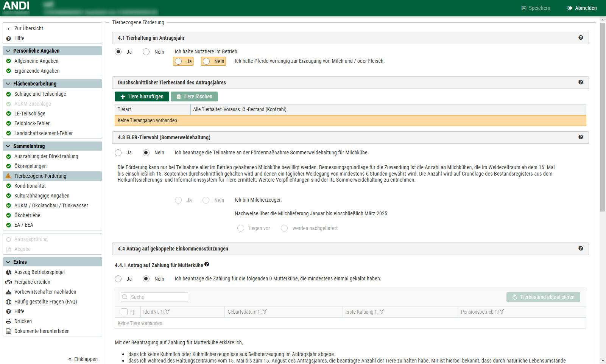Click the Tiere hinzufügen button

click(x=142, y=96)
